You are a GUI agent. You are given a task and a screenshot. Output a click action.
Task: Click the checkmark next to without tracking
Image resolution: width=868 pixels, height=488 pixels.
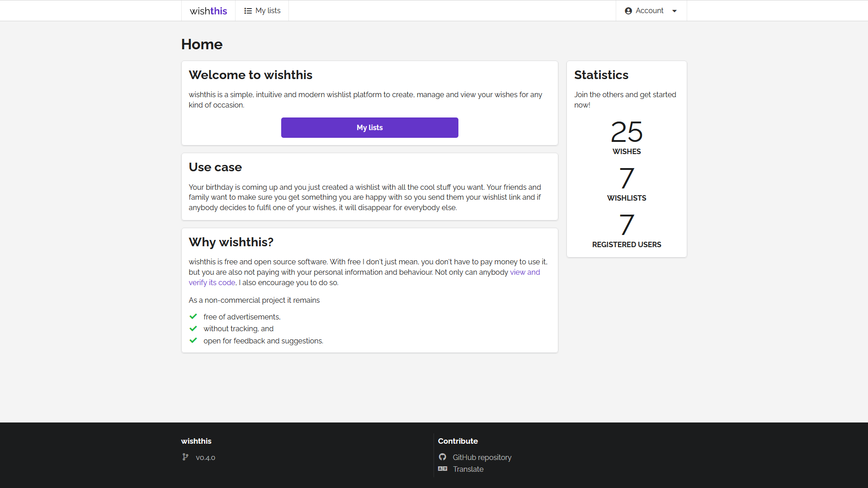pos(193,328)
